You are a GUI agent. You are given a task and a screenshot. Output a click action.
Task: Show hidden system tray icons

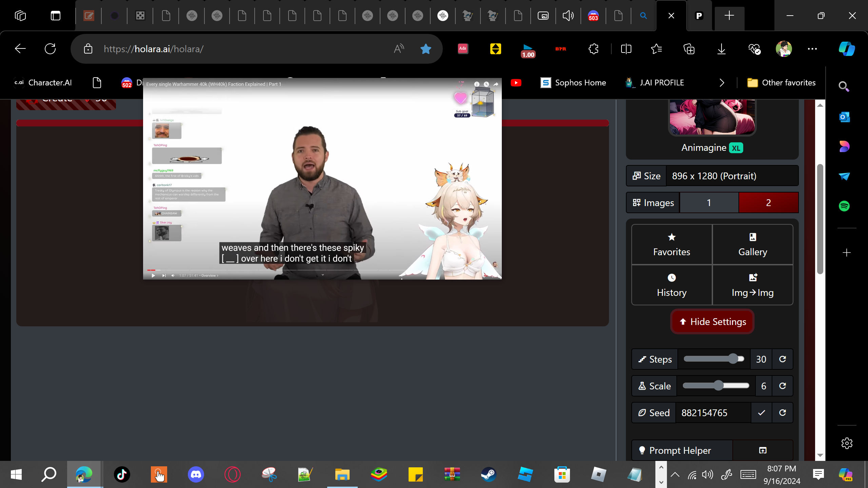[x=675, y=474]
